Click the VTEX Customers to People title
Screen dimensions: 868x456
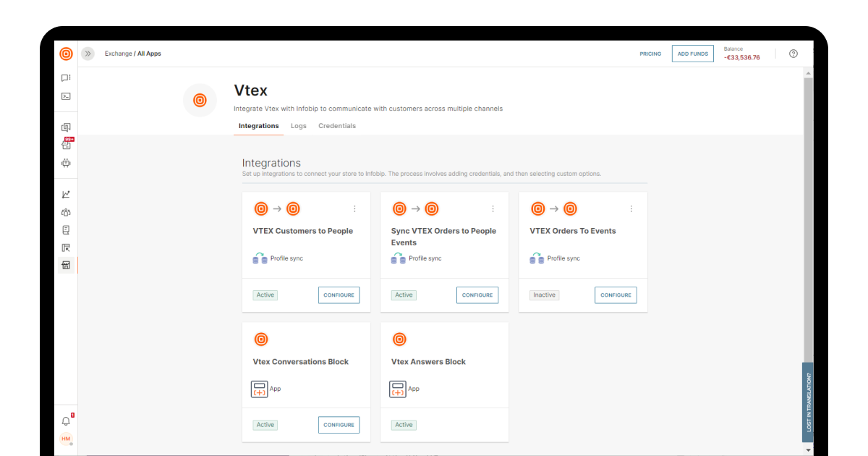pyautogui.click(x=303, y=231)
